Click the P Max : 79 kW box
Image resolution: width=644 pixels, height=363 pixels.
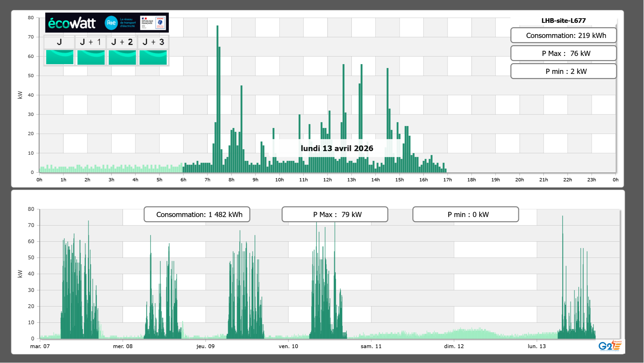tap(335, 214)
